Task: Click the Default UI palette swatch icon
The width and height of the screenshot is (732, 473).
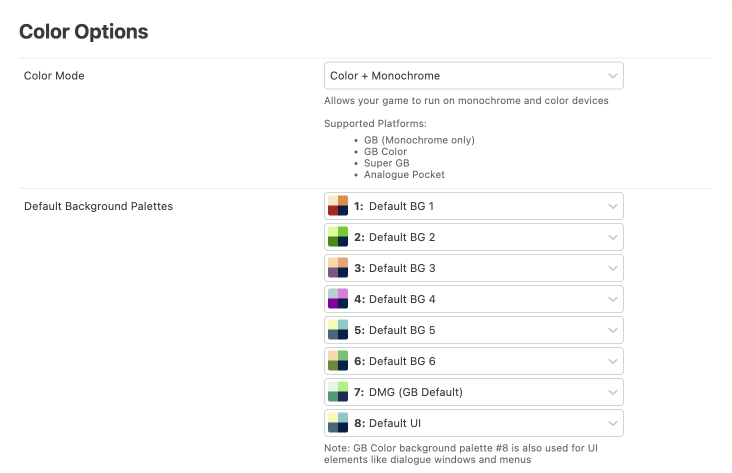Action: [x=337, y=422]
